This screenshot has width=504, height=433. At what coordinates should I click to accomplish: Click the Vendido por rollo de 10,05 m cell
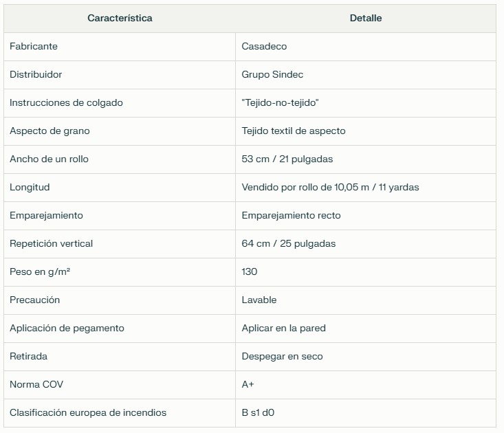366,187
